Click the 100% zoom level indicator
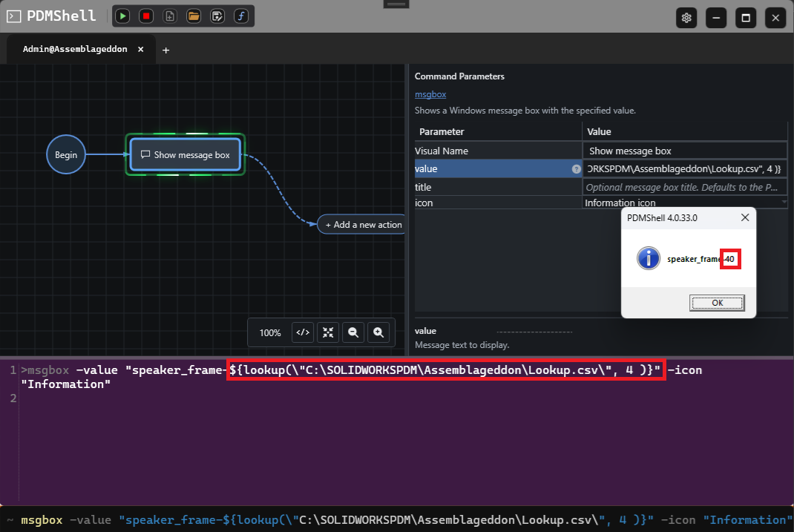This screenshot has width=794, height=532. [x=270, y=332]
